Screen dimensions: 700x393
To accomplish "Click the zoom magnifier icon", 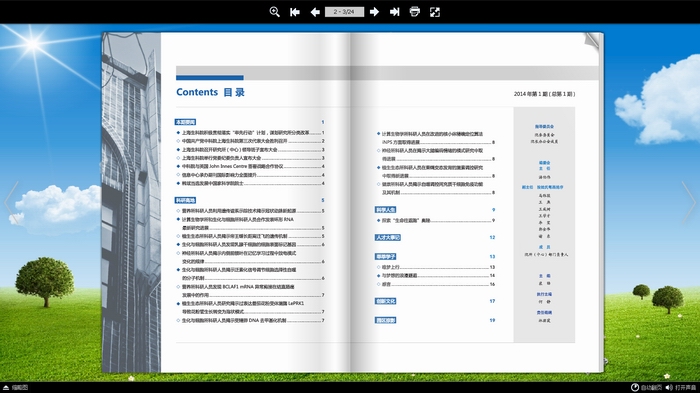I will (275, 12).
